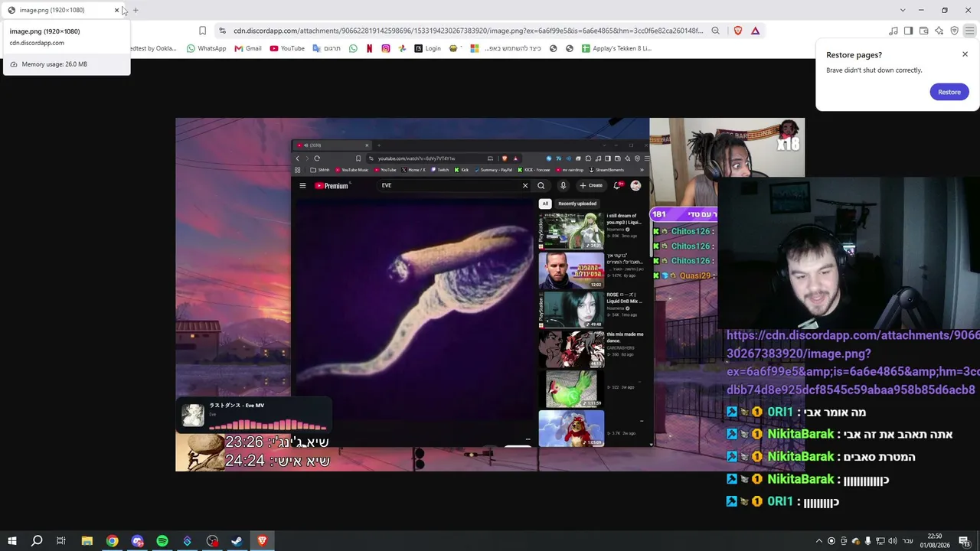This screenshot has height=551, width=980.
Task: Open the volume control in system tray
Action: 893,541
